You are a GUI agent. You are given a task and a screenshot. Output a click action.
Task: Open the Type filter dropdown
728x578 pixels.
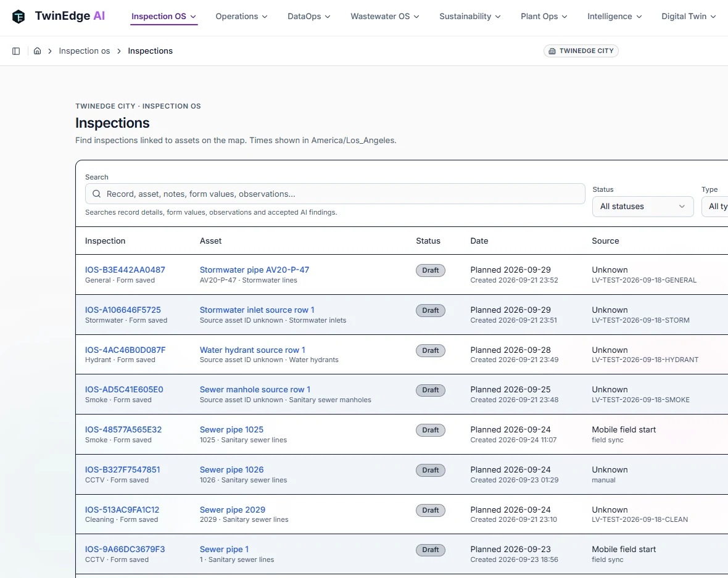point(714,207)
